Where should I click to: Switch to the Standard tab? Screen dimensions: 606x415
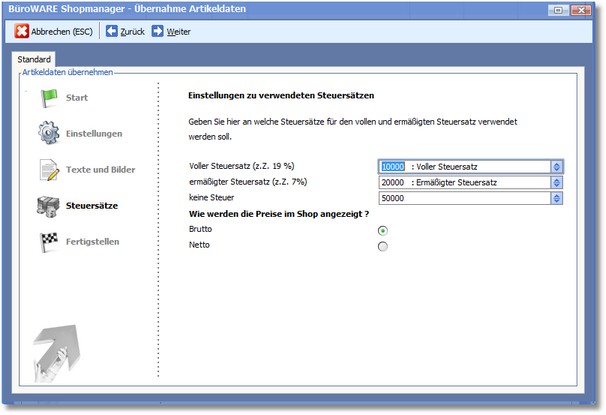point(35,60)
